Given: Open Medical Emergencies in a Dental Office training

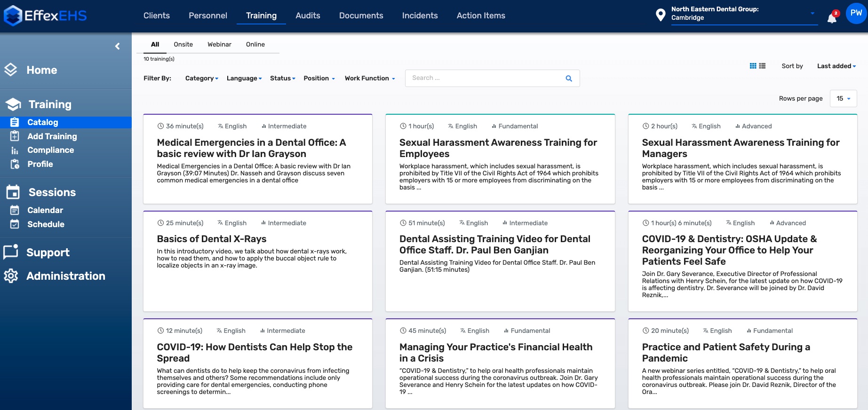Looking at the screenshot, I should 258,159.
